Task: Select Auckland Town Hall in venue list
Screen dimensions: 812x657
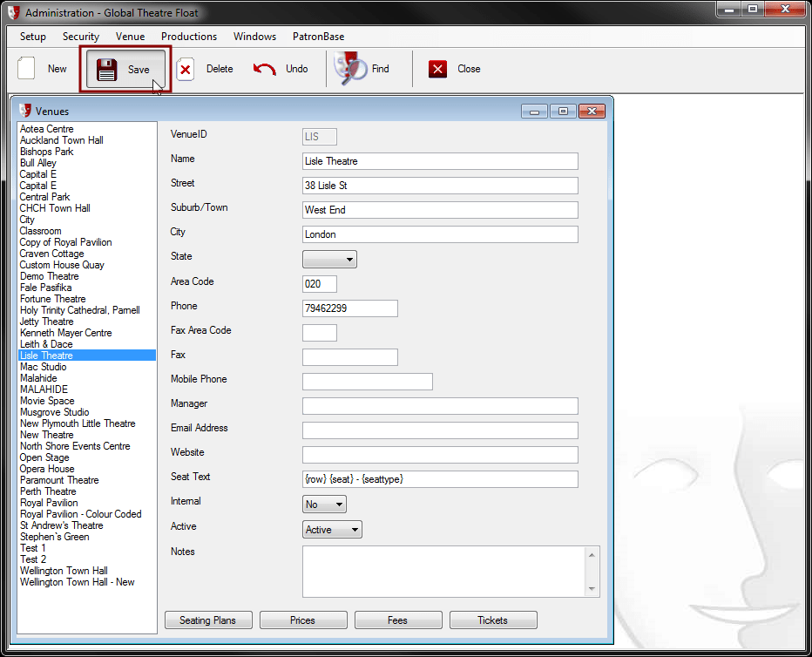Action: [x=62, y=140]
